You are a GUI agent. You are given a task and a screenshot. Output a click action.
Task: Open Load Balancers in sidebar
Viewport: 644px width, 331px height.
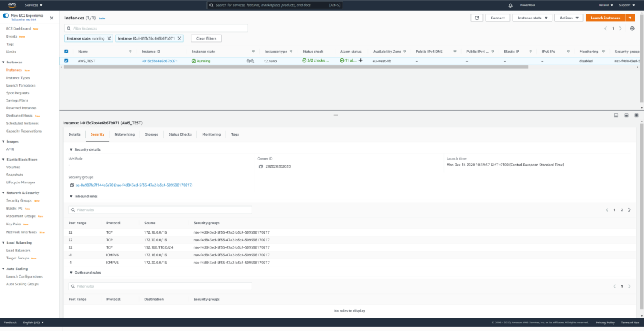18,250
